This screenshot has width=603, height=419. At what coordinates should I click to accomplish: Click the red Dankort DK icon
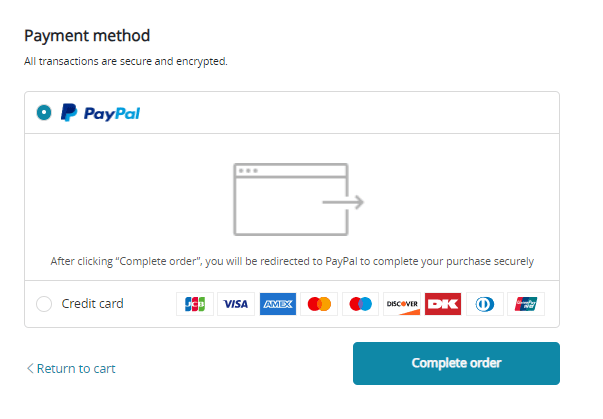(443, 304)
